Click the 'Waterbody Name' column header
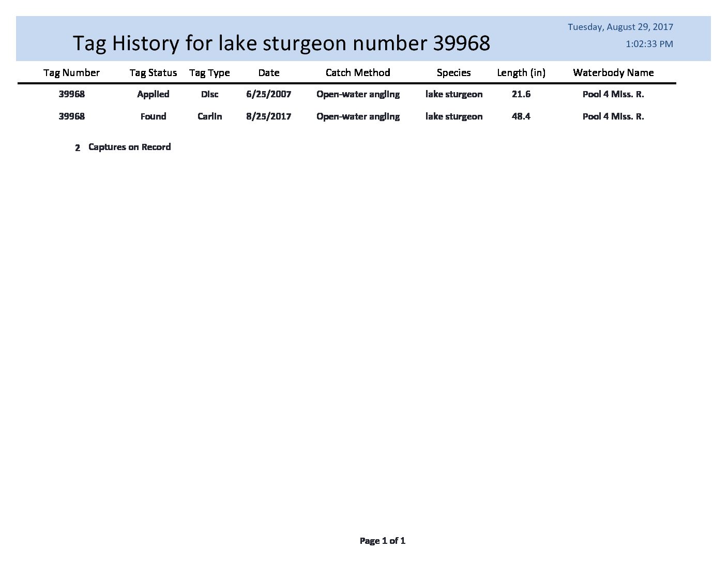 pyautogui.click(x=613, y=73)
